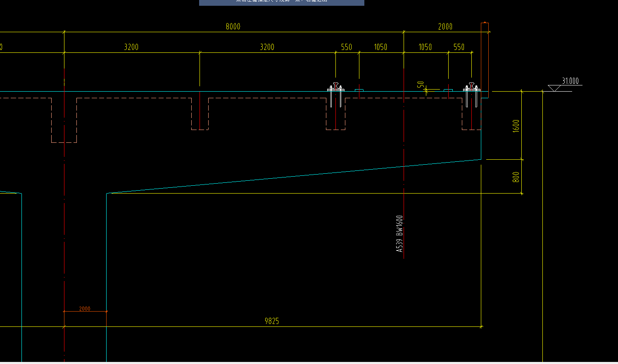618x364 pixels.
Task: Select the 550 dimension next to 3200
Action: click(347, 47)
